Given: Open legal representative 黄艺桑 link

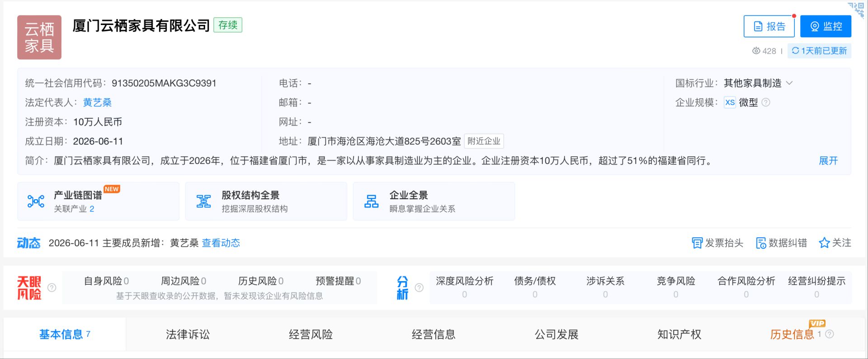Looking at the screenshot, I should pos(97,102).
